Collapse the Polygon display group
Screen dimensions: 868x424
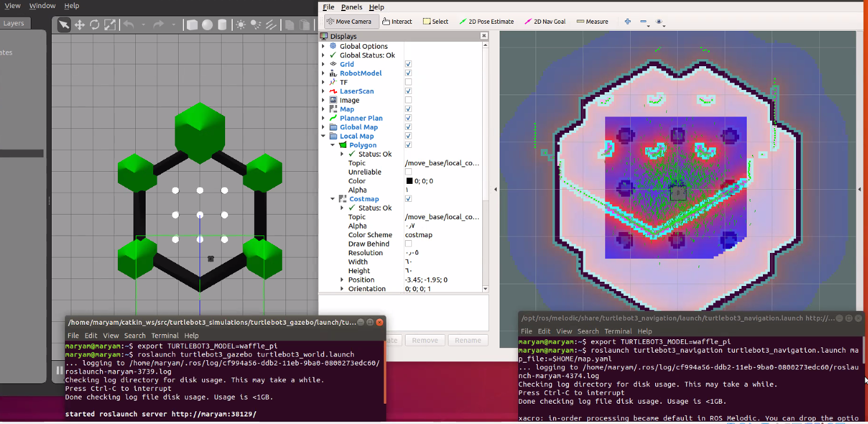coord(332,145)
